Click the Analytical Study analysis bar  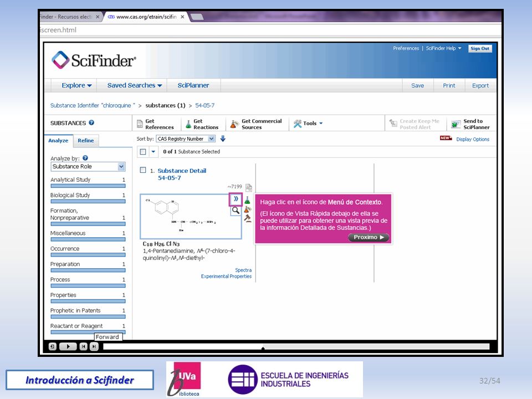[88, 186]
